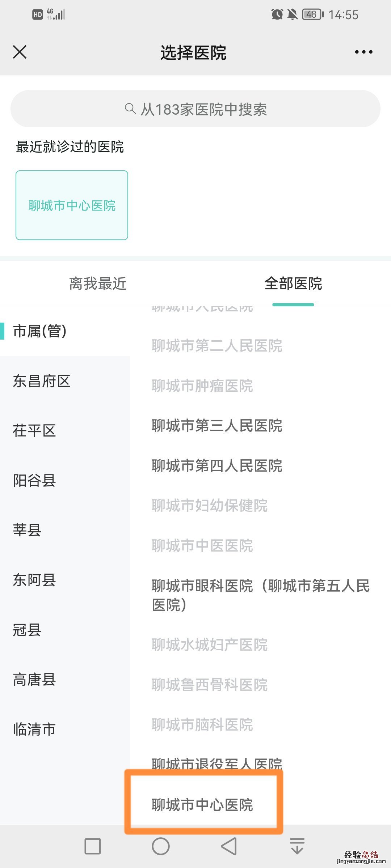The height and width of the screenshot is (868, 391).
Task: Choose the 茌平区 district
Action: (34, 431)
